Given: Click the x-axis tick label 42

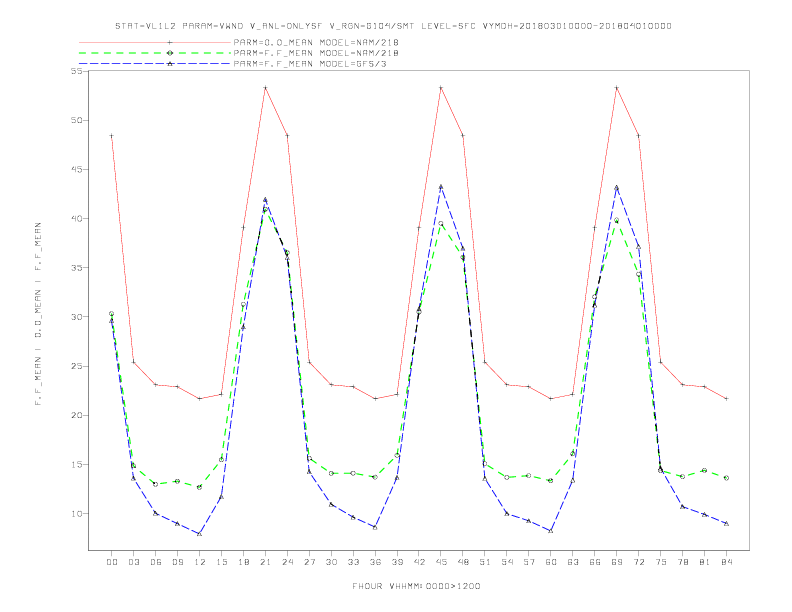Looking at the screenshot, I should pyautogui.click(x=419, y=562).
